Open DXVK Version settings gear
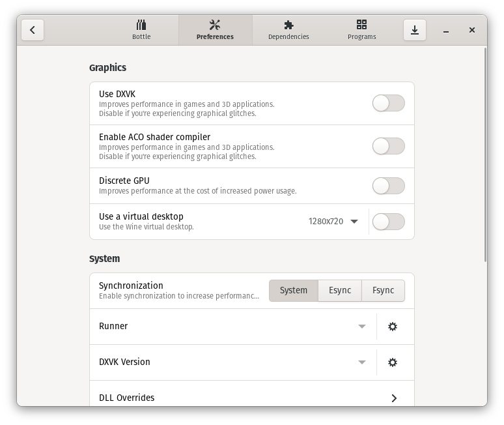 pos(393,362)
